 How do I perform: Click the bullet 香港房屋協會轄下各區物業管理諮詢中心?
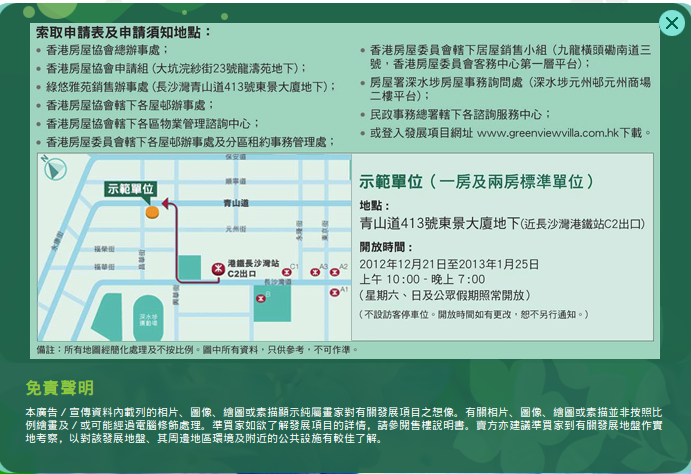[x=153, y=124]
